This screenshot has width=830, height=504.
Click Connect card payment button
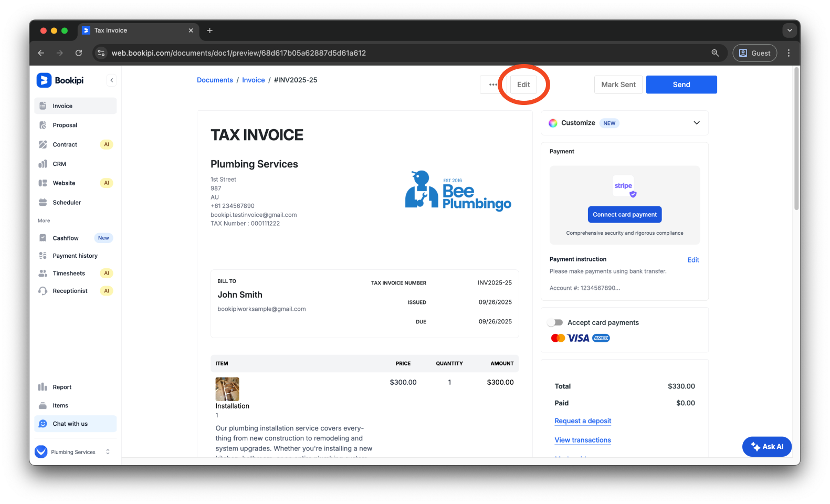point(625,215)
